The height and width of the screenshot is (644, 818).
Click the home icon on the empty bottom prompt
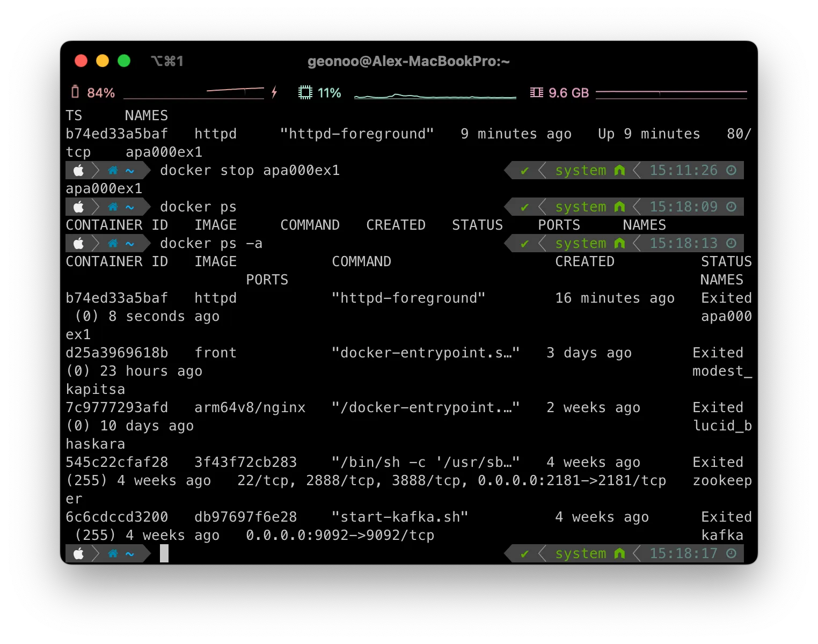(113, 554)
